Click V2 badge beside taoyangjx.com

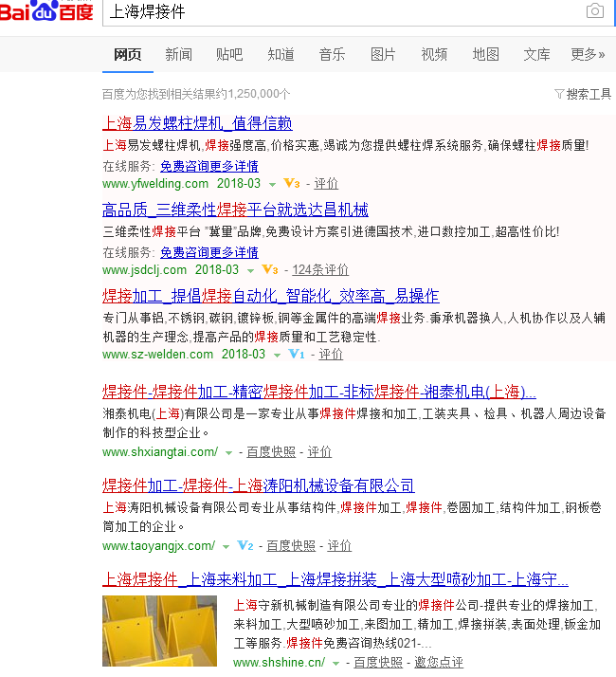pyautogui.click(x=245, y=546)
